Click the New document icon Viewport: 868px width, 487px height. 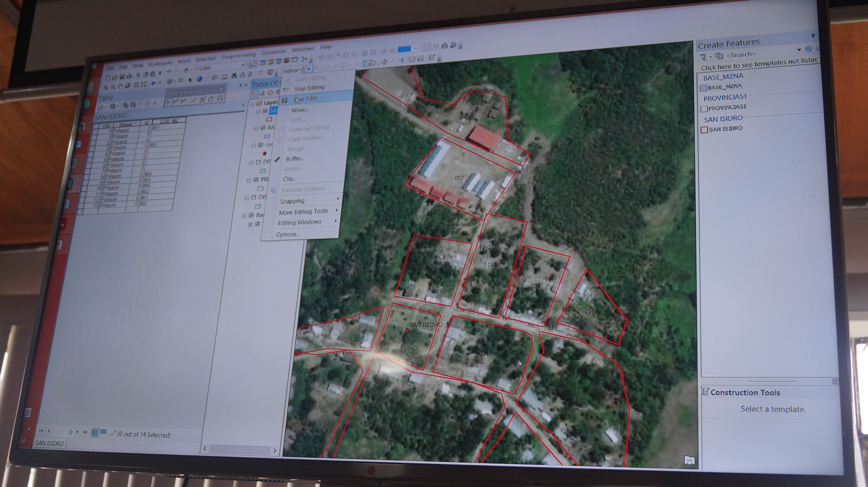point(108,78)
